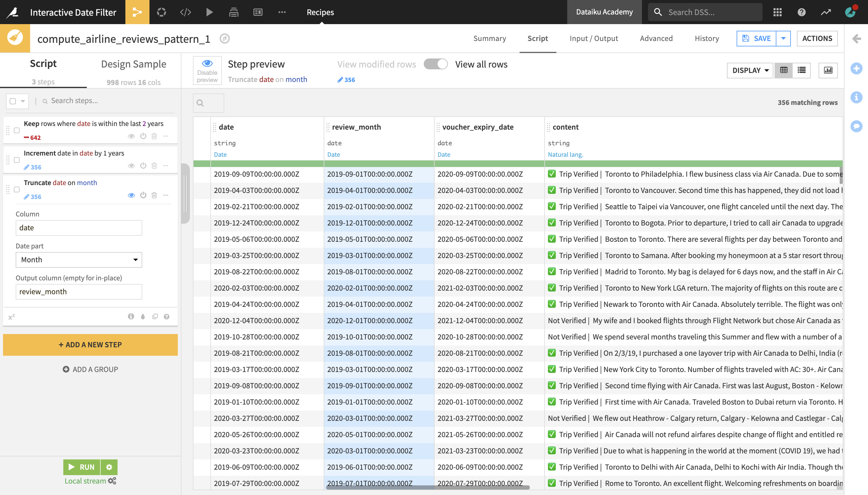Click the info icon in Truncate step footer
The height and width of the screenshot is (495, 868).
pos(131,317)
